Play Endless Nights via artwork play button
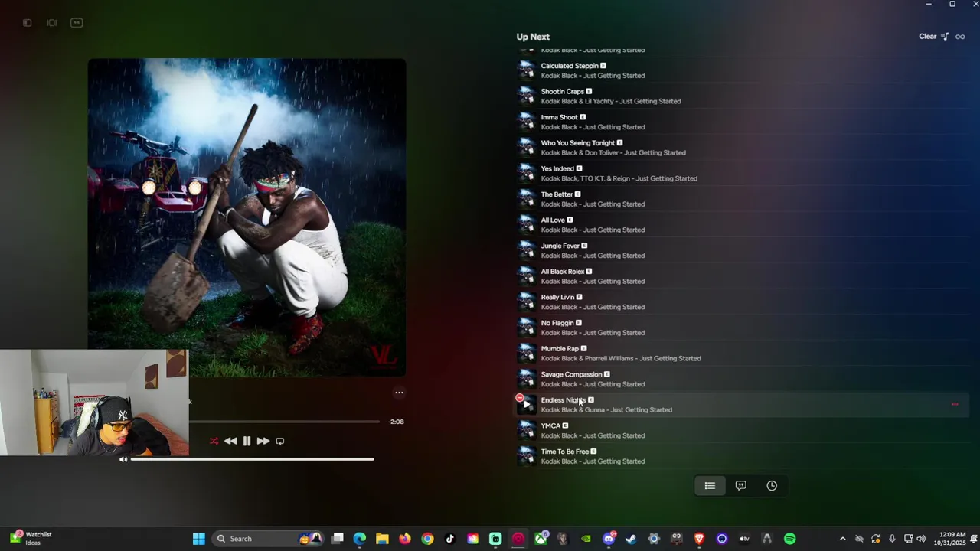The width and height of the screenshot is (980, 551). click(527, 405)
